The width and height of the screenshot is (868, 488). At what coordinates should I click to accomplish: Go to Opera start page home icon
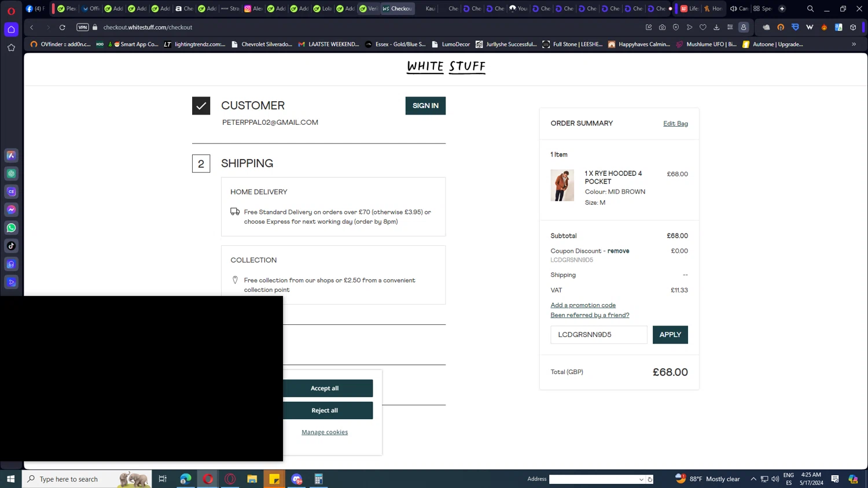pos(11,29)
